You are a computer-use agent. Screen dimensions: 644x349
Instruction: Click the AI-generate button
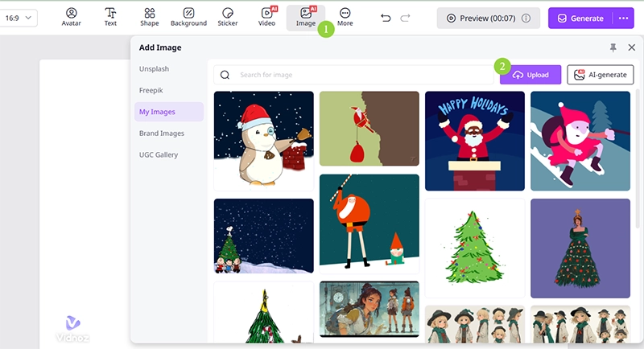click(600, 75)
